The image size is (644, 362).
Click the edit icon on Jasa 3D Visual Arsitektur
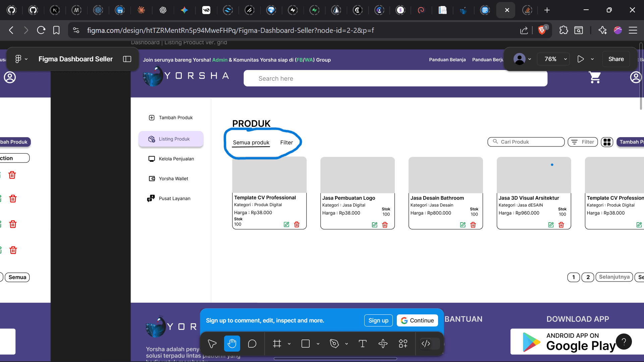(551, 225)
